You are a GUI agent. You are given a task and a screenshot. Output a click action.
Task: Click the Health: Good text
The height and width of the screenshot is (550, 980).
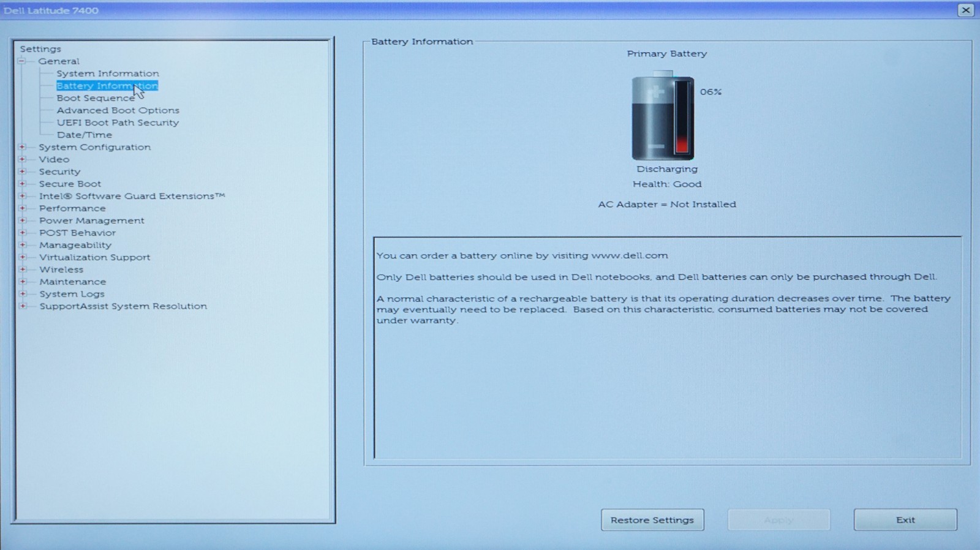click(667, 184)
